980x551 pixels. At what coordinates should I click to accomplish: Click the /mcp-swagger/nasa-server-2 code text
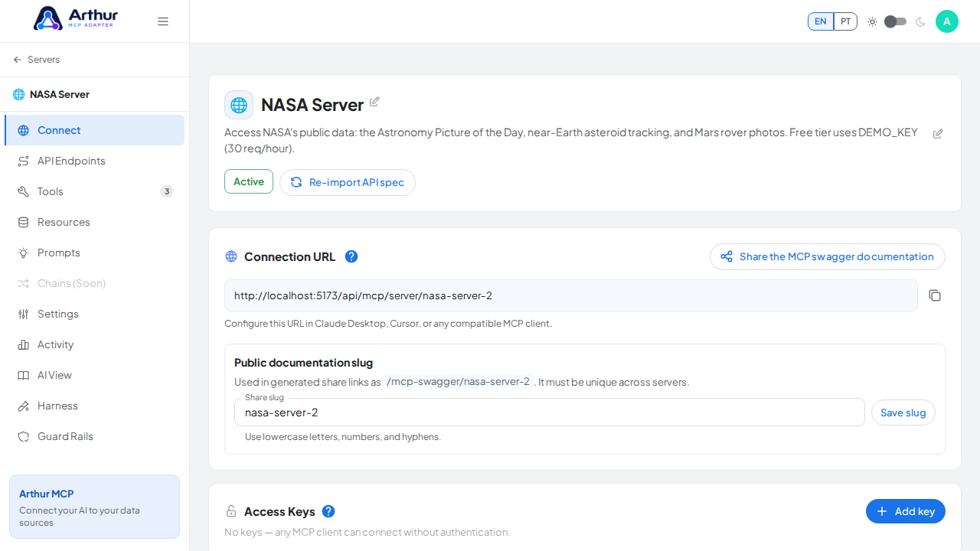coord(459,382)
